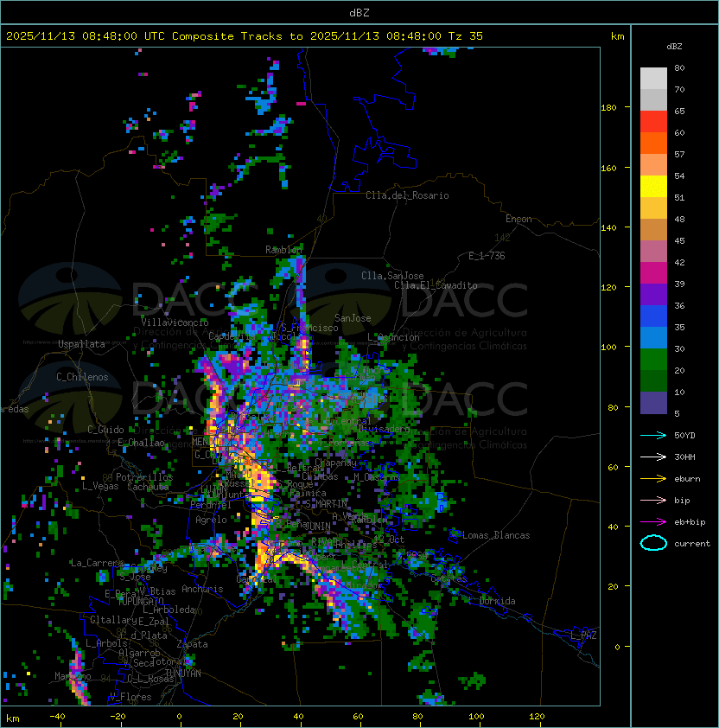
Task: Click the cyan 'current' ellipse symbol
Action: (653, 543)
